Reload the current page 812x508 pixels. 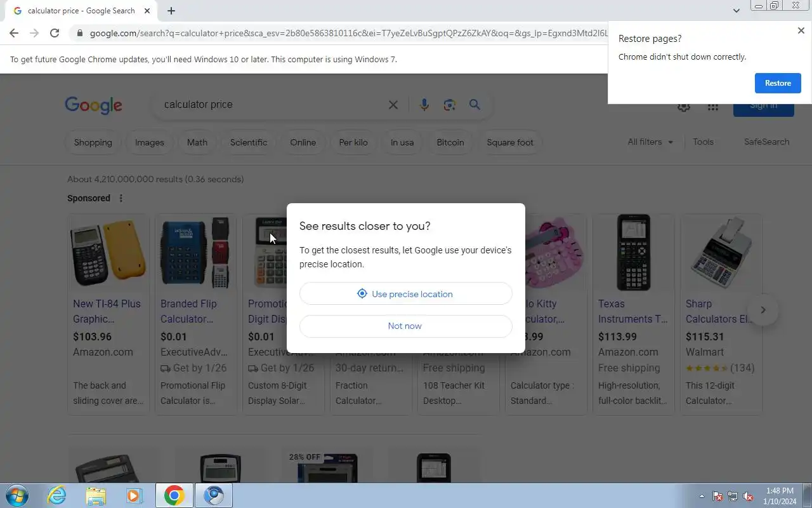click(55, 33)
